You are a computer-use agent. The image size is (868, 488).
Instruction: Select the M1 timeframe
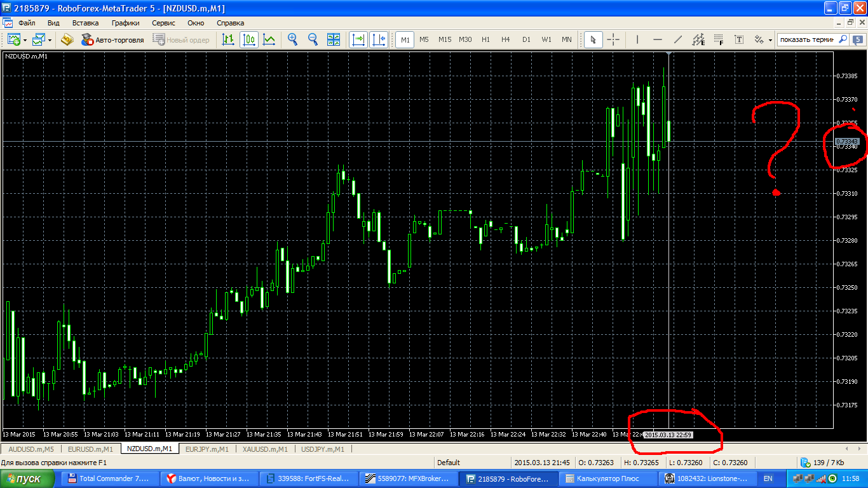[405, 39]
